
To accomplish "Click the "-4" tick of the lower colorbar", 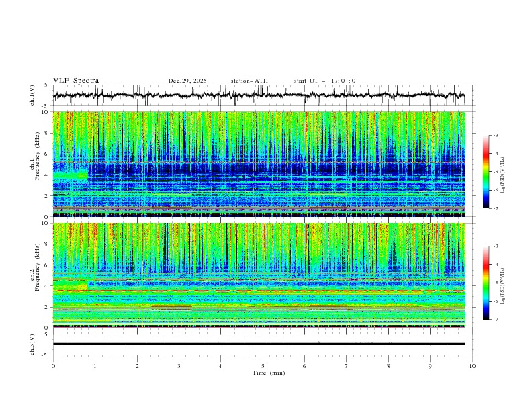I will point(495,265).
